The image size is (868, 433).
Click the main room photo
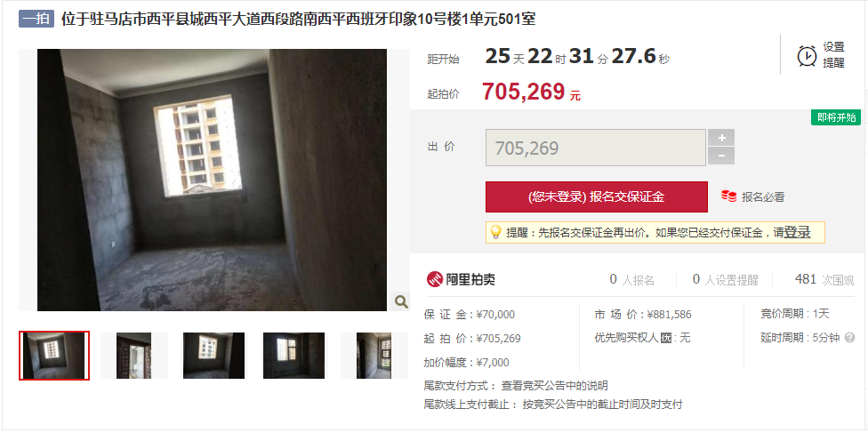212,180
